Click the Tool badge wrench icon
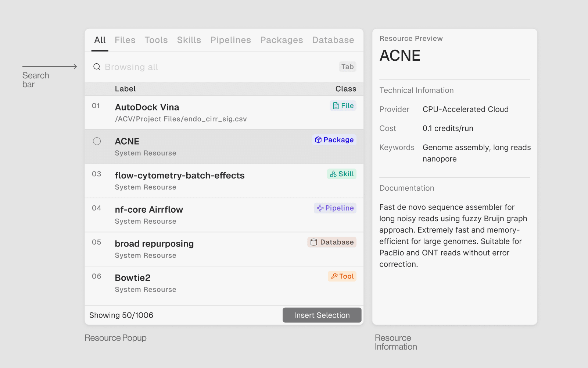The width and height of the screenshot is (588, 368). 334,276
